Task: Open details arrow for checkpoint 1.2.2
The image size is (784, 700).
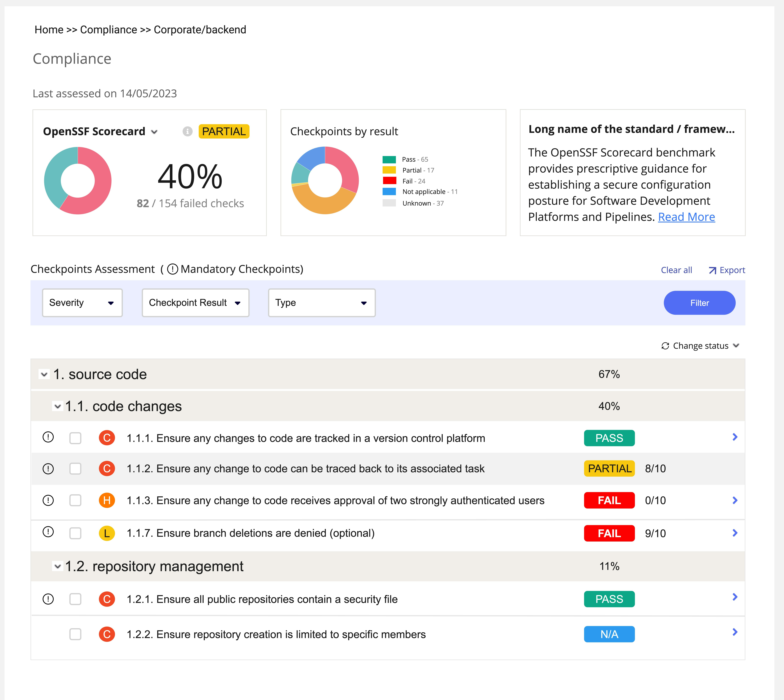Action: [735, 632]
